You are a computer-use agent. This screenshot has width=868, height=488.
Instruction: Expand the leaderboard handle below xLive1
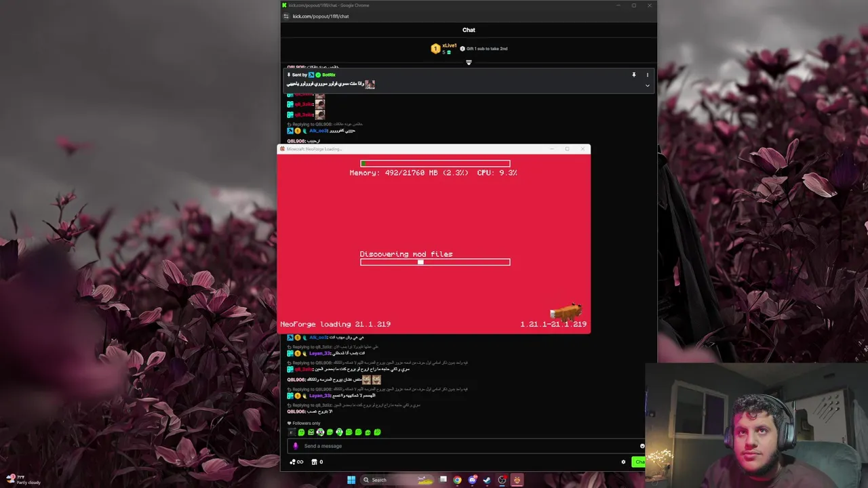click(x=469, y=62)
